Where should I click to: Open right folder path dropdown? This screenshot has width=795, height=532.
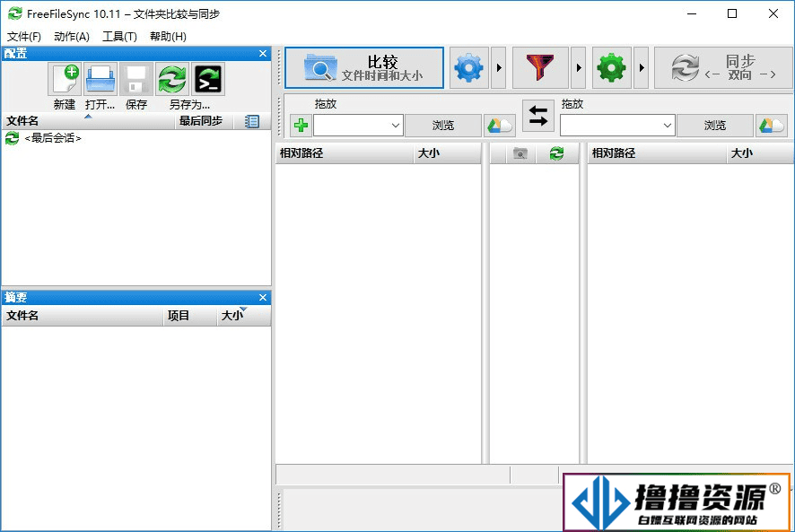[x=668, y=126]
